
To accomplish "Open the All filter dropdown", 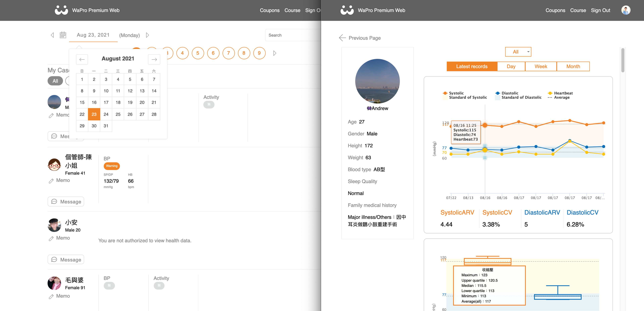I will (518, 52).
